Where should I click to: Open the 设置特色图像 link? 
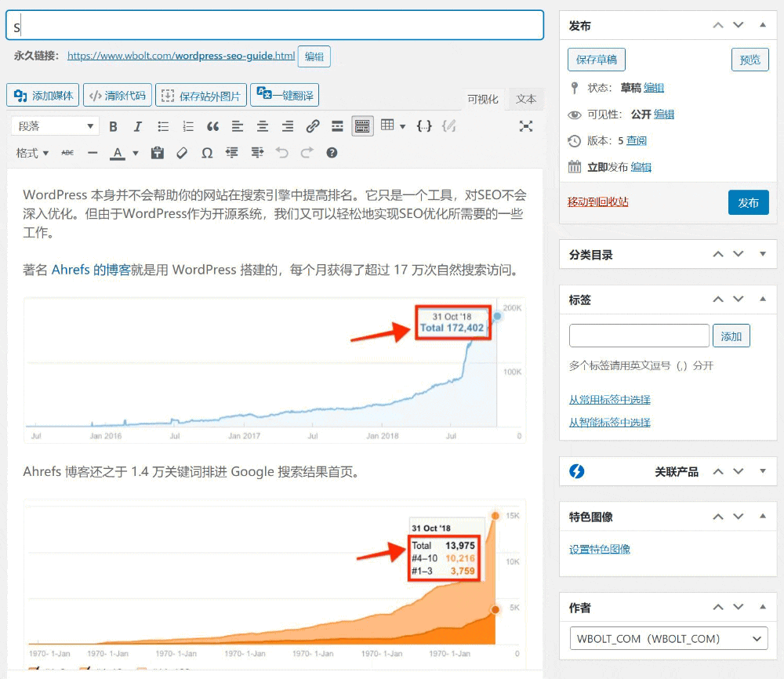click(600, 549)
